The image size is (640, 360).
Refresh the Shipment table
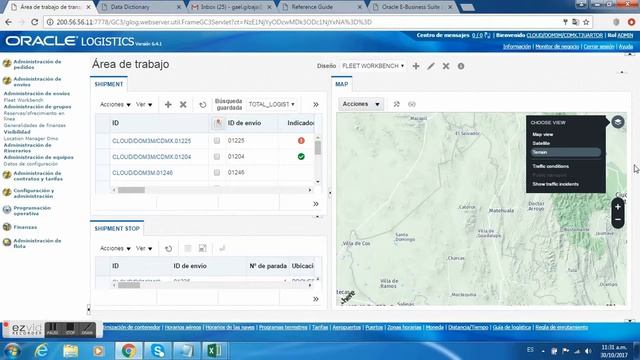202,105
